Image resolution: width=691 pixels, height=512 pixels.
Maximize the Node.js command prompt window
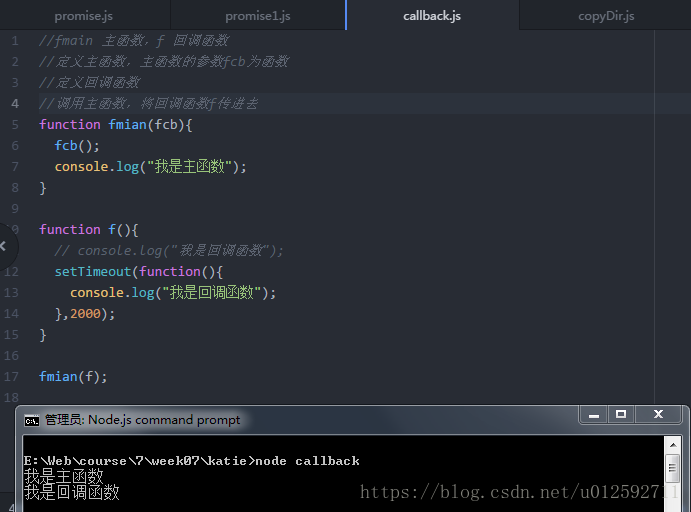coord(621,415)
